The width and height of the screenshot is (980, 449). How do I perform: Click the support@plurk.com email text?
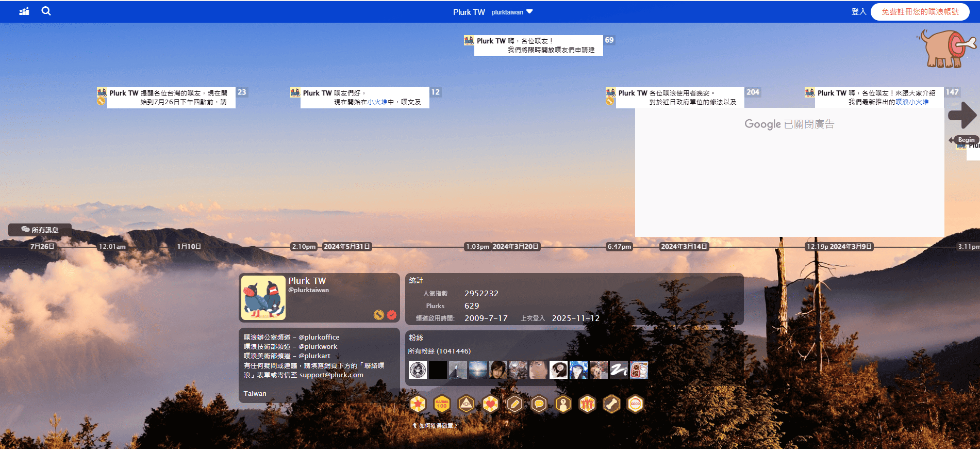[x=331, y=375]
